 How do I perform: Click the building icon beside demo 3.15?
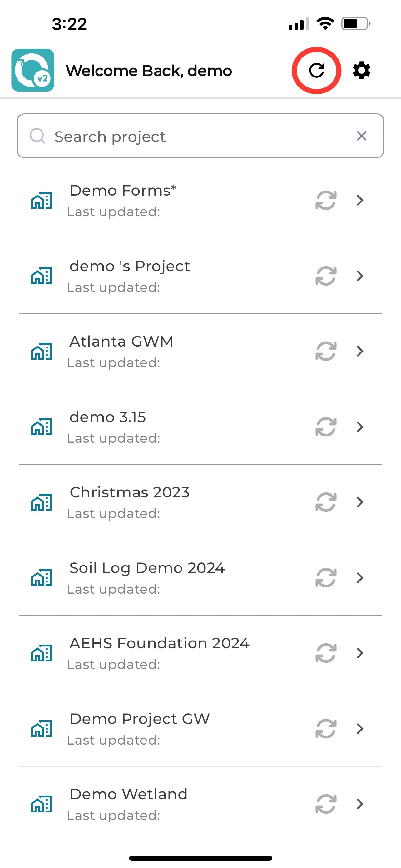[41, 427]
